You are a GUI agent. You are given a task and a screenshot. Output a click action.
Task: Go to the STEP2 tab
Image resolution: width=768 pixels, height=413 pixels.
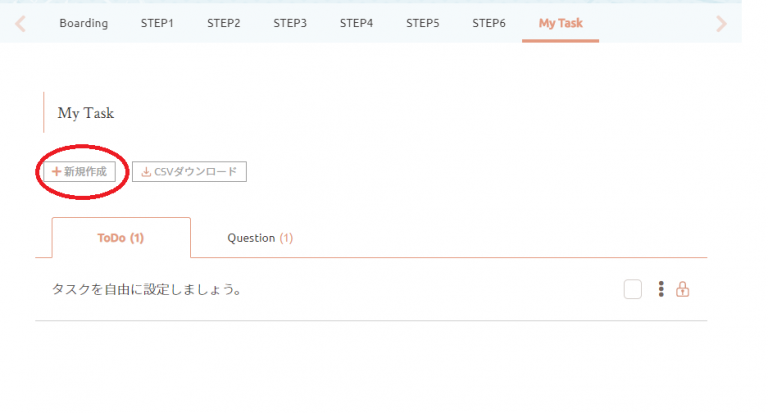[x=223, y=22]
